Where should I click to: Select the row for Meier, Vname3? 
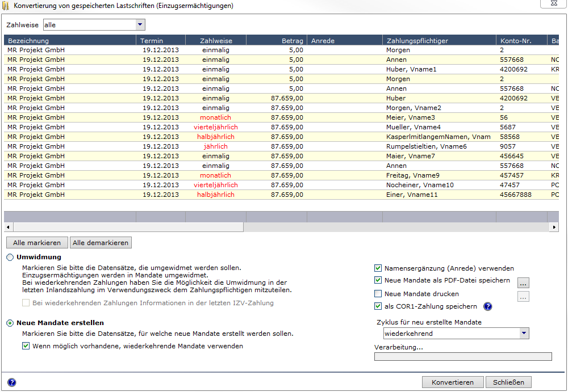pyautogui.click(x=282, y=117)
